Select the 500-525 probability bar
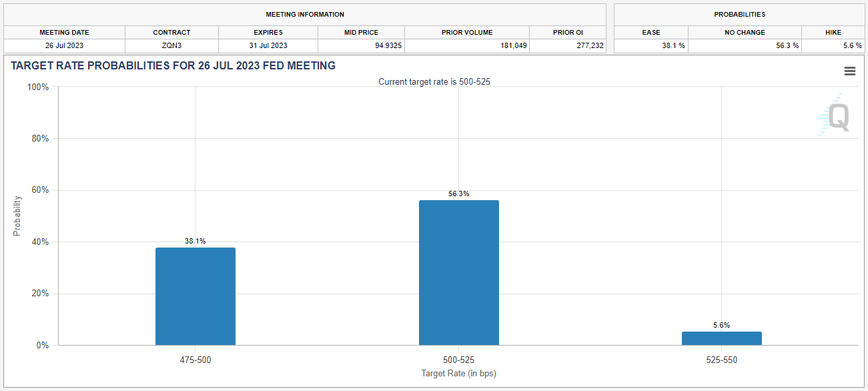Screen dimensions: 868x391 coord(458,272)
